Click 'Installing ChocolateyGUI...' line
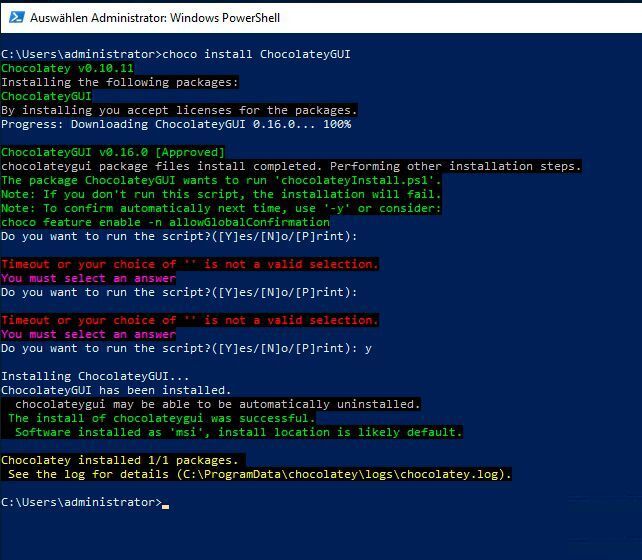 pos(95,376)
